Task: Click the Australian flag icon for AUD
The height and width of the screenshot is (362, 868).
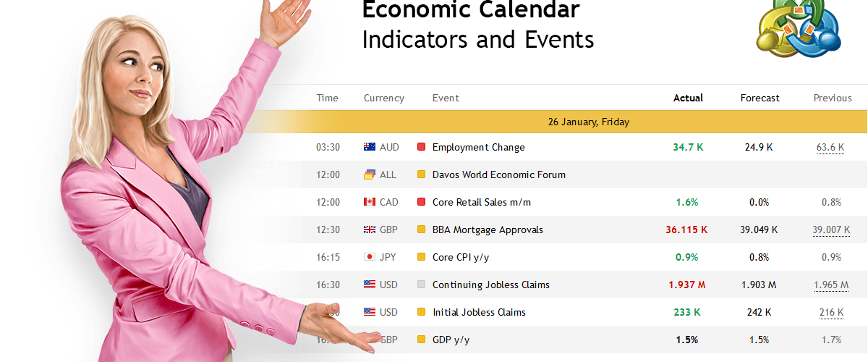Action: coord(370,147)
